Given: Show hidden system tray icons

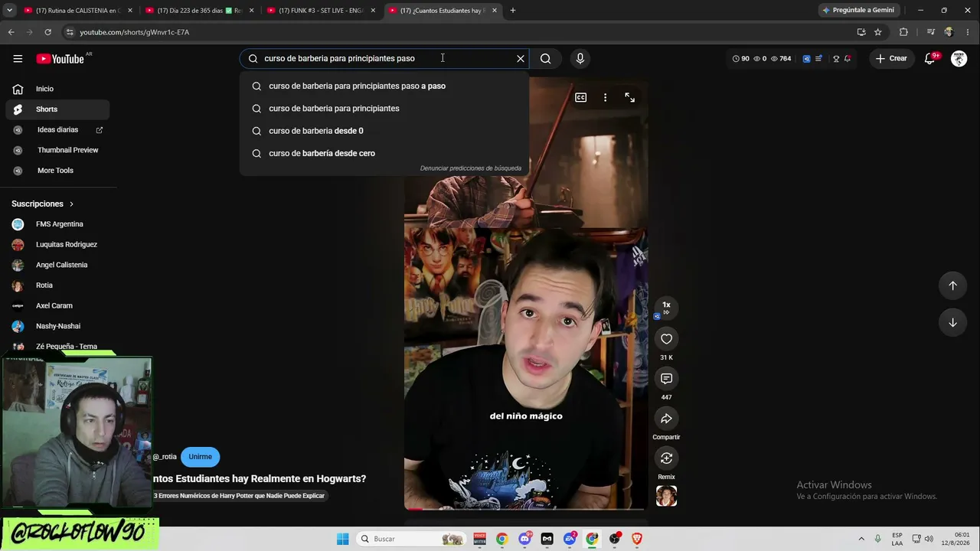Looking at the screenshot, I should click(x=861, y=539).
